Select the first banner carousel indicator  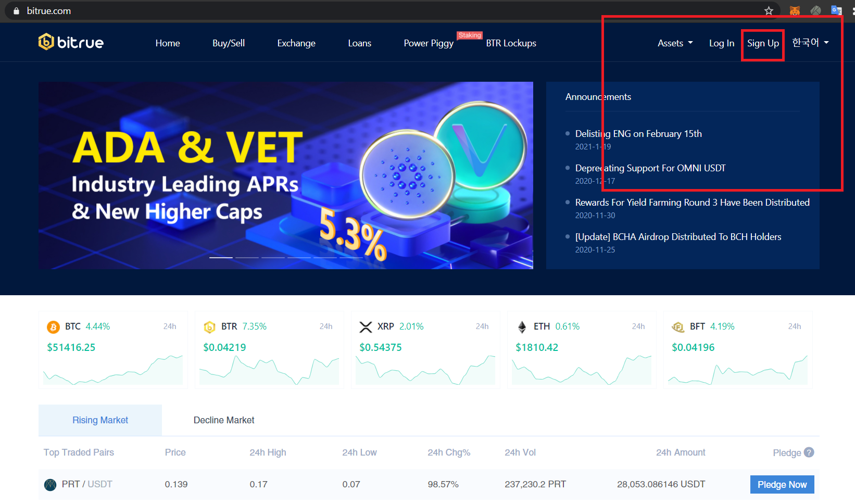[x=221, y=257]
